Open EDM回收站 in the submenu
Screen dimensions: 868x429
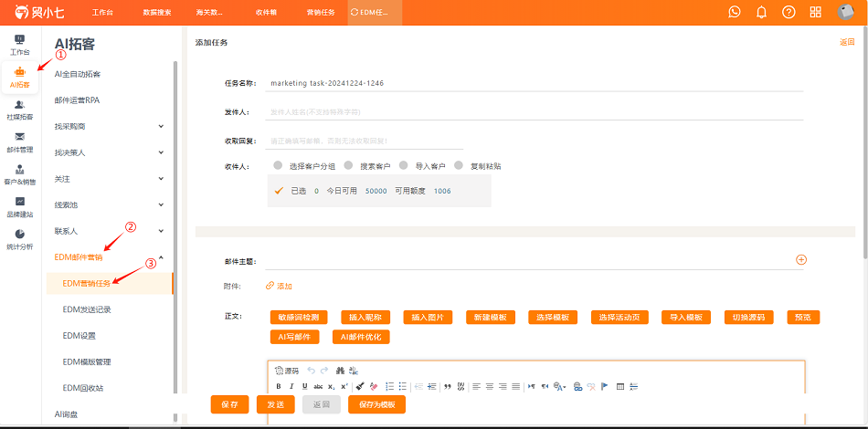pos(83,388)
